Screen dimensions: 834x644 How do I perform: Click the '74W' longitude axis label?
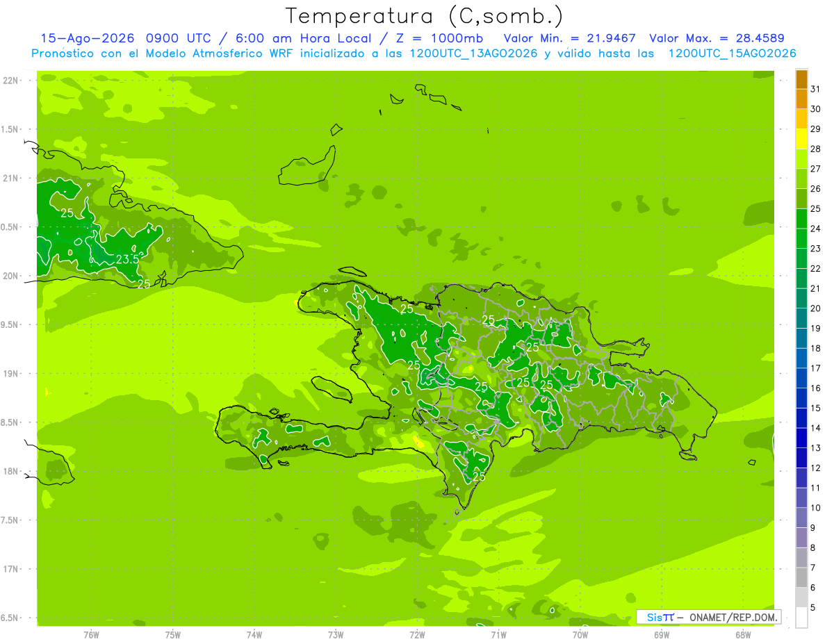(x=254, y=634)
